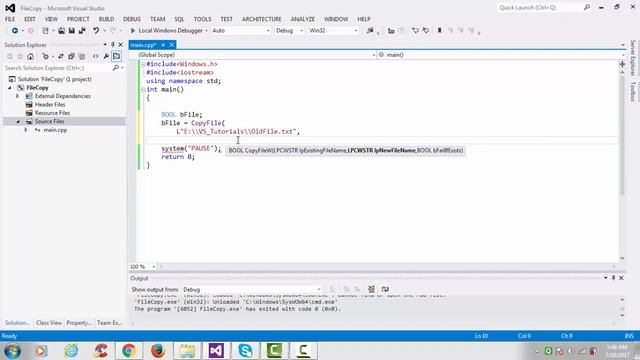Select Solution 'FileCopy' root node
Screen dimensions: 640x360
click(x=54, y=79)
